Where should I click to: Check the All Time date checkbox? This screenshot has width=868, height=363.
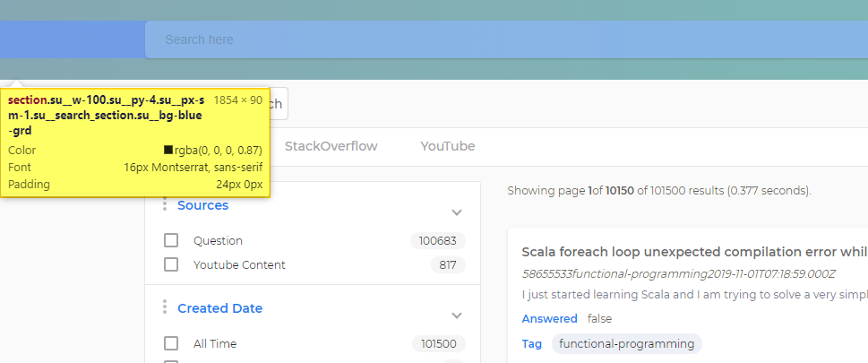(x=171, y=343)
